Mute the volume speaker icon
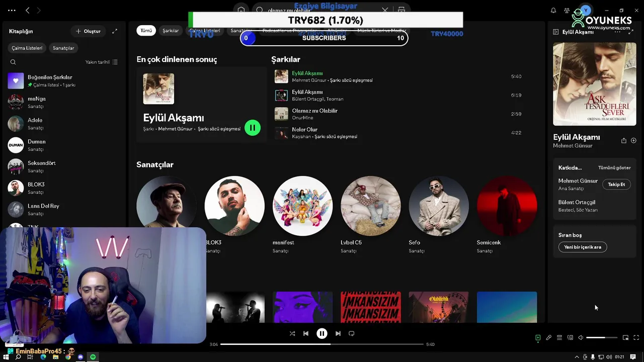Viewport: 644px width, 362px height. coord(581,338)
